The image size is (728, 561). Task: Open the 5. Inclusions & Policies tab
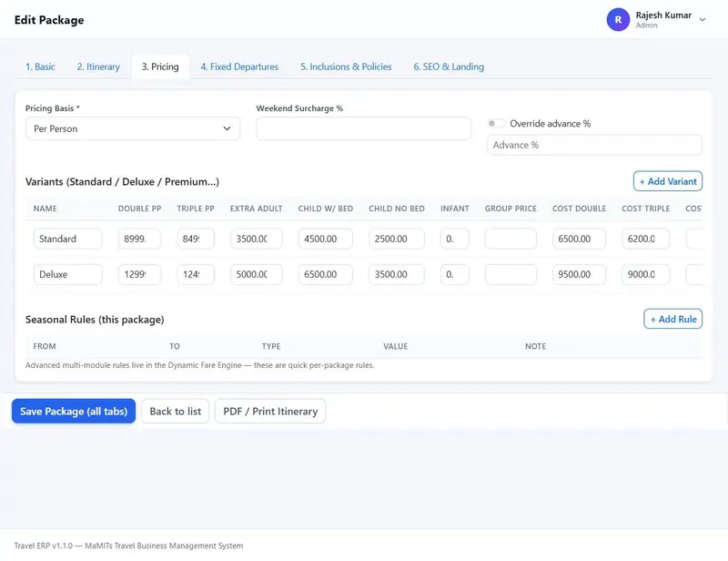pyautogui.click(x=346, y=66)
